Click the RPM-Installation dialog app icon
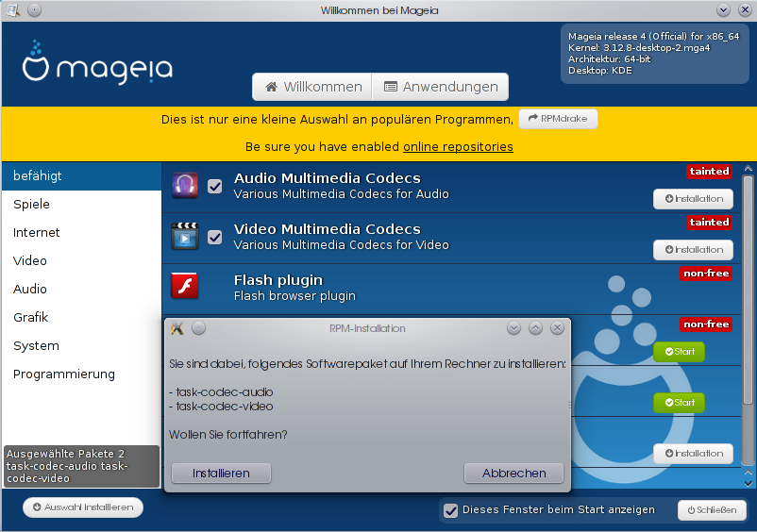Image resolution: width=757 pixels, height=532 pixels. click(177, 328)
